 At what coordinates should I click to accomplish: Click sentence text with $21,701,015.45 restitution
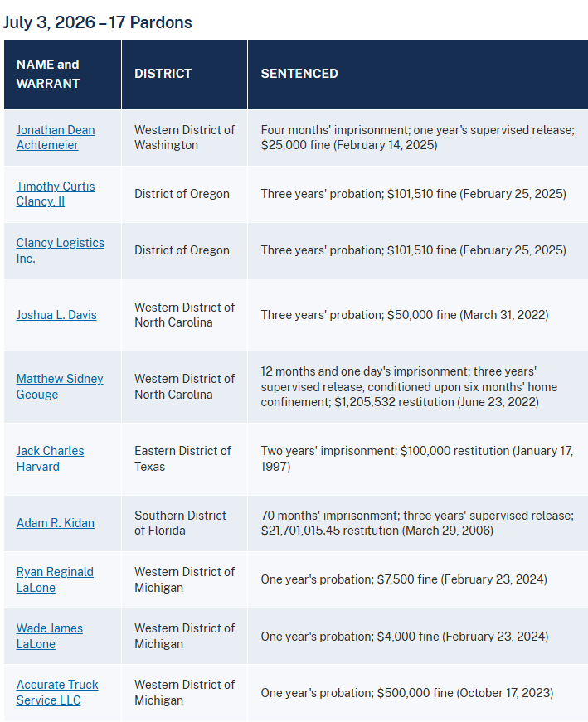coord(417,523)
